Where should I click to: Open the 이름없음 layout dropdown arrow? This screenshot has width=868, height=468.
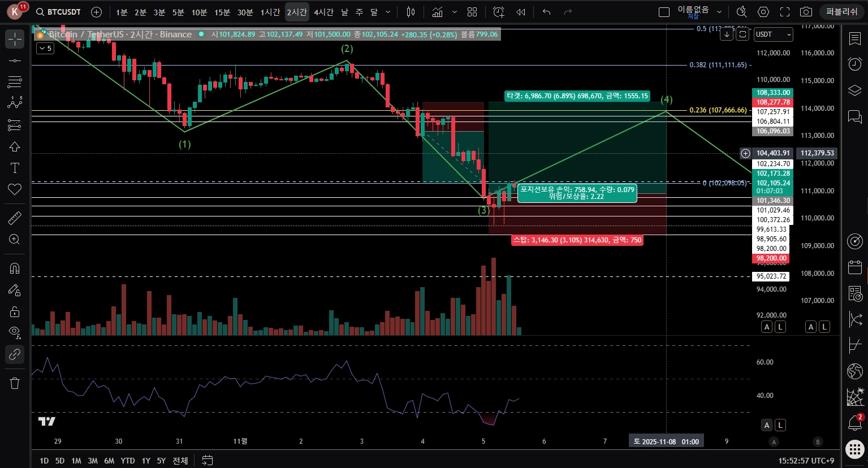click(x=719, y=12)
